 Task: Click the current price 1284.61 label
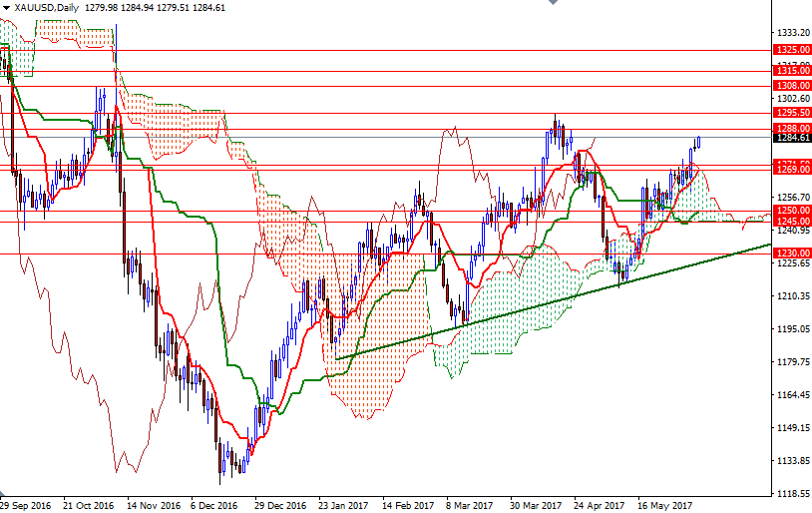click(791, 139)
